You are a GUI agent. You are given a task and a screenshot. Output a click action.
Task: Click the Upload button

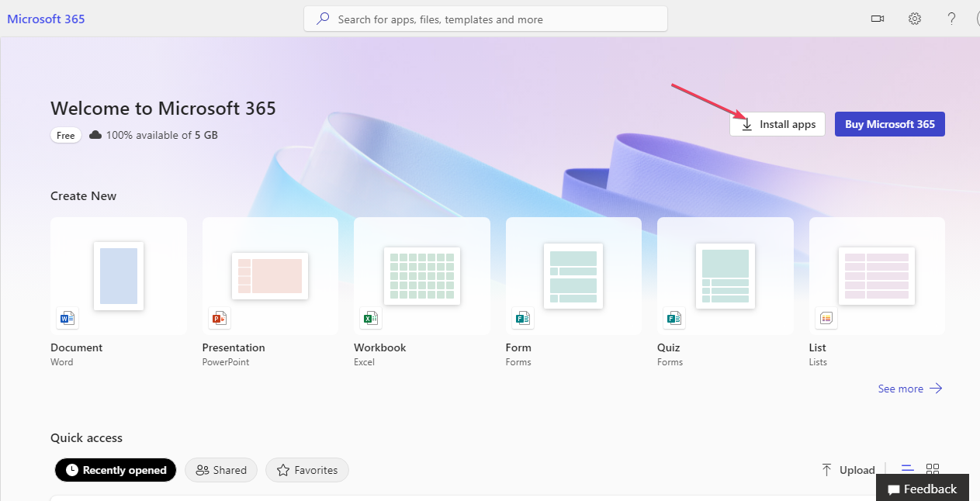click(x=848, y=470)
